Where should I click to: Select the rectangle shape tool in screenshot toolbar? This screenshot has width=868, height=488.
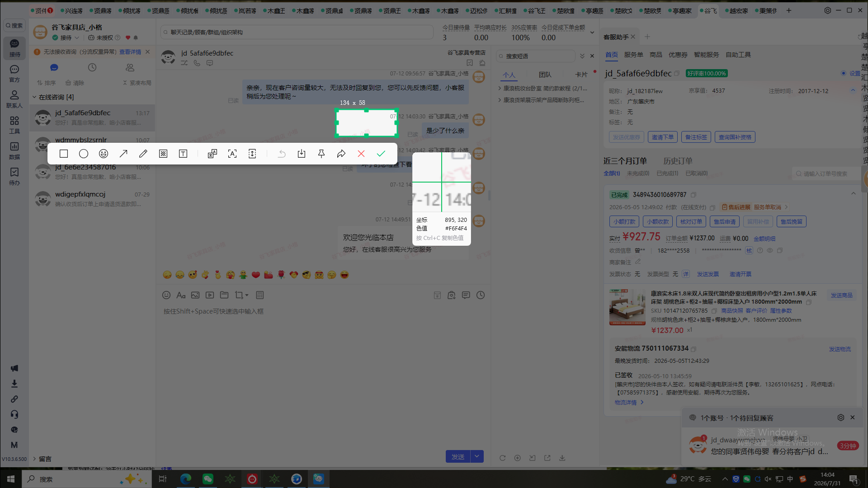point(64,154)
